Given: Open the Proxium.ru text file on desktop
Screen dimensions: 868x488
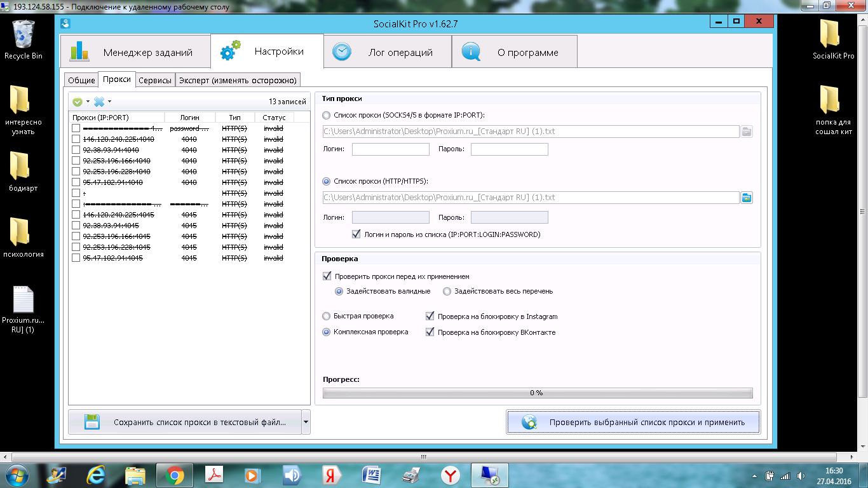Looking at the screenshot, I should pyautogui.click(x=23, y=309).
